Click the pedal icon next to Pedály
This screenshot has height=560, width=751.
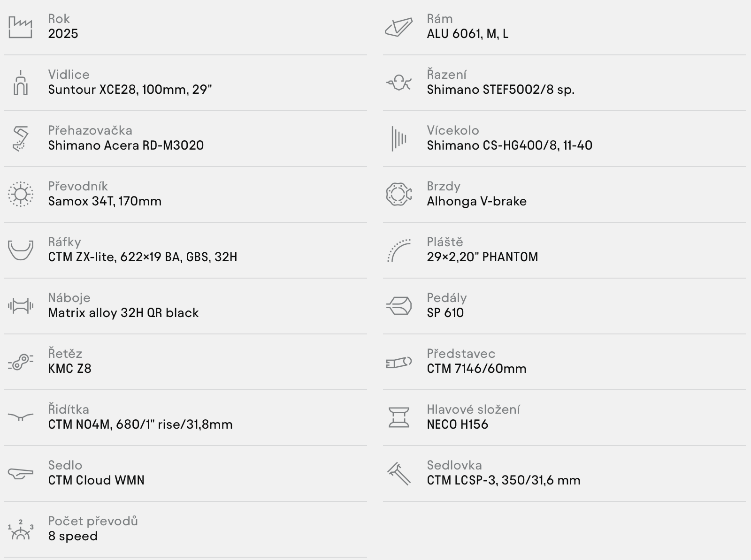point(398,306)
